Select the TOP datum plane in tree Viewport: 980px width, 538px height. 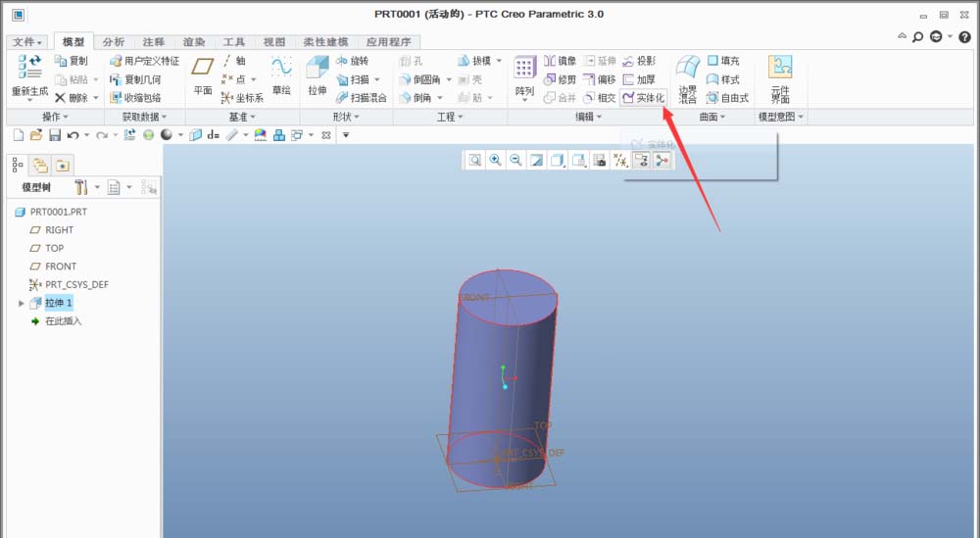[x=47, y=248]
